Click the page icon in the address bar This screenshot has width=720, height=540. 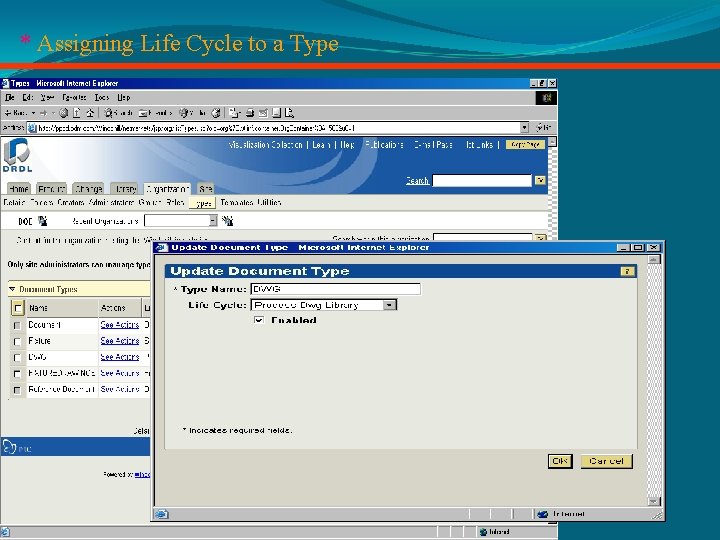(32, 128)
